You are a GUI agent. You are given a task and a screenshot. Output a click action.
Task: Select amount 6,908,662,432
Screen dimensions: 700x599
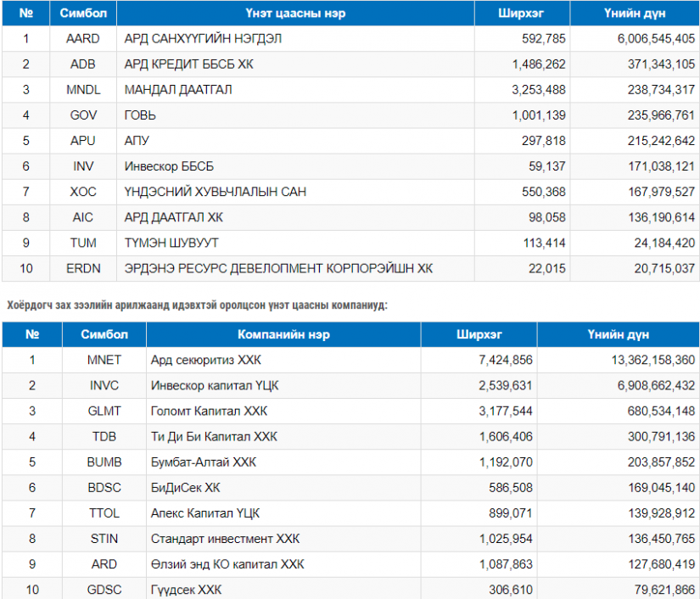click(656, 385)
